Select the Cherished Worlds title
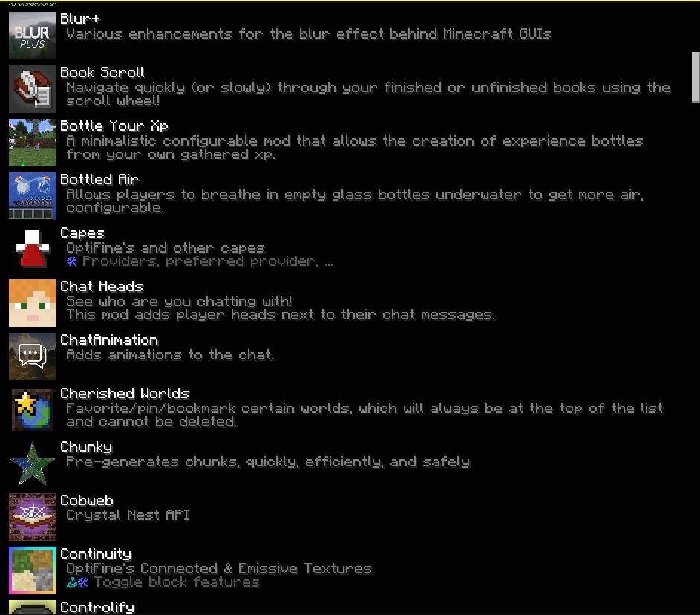 pos(125,394)
